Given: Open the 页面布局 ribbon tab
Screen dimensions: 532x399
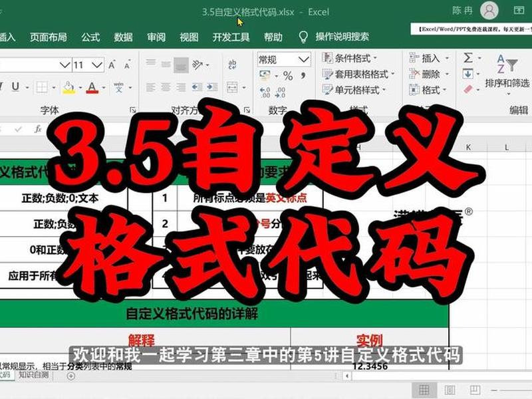Looking at the screenshot, I should [x=48, y=37].
